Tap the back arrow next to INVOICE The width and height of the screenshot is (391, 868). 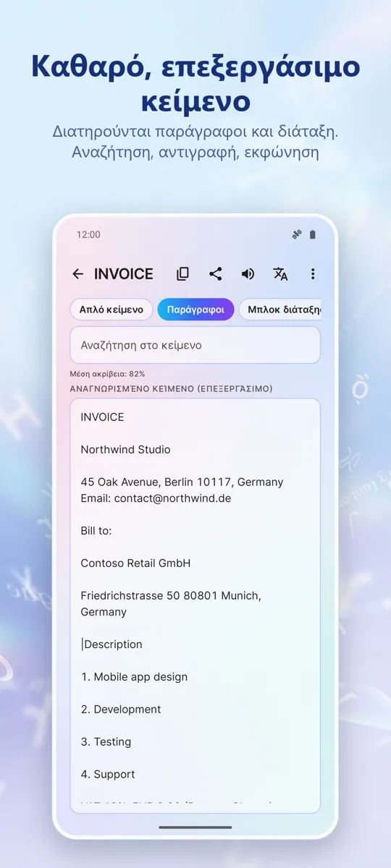(x=77, y=273)
